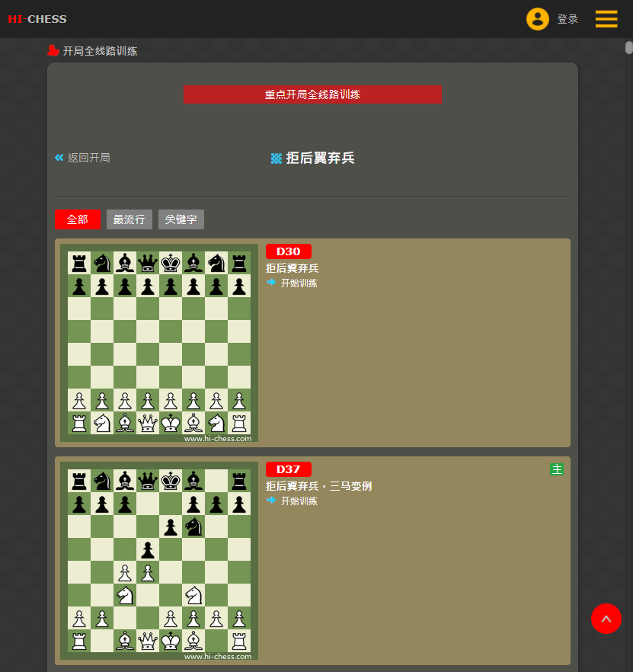Click the red 重点开局全线路训练 banner button
The width and height of the screenshot is (633, 672).
(312, 94)
